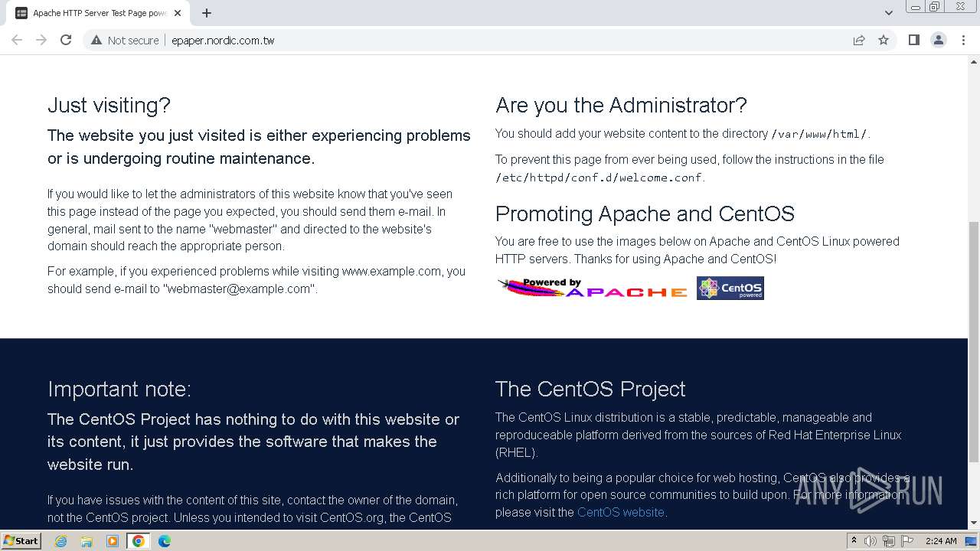The height and width of the screenshot is (551, 980).
Task: Open the Chrome profile avatar
Action: click(x=939, y=40)
